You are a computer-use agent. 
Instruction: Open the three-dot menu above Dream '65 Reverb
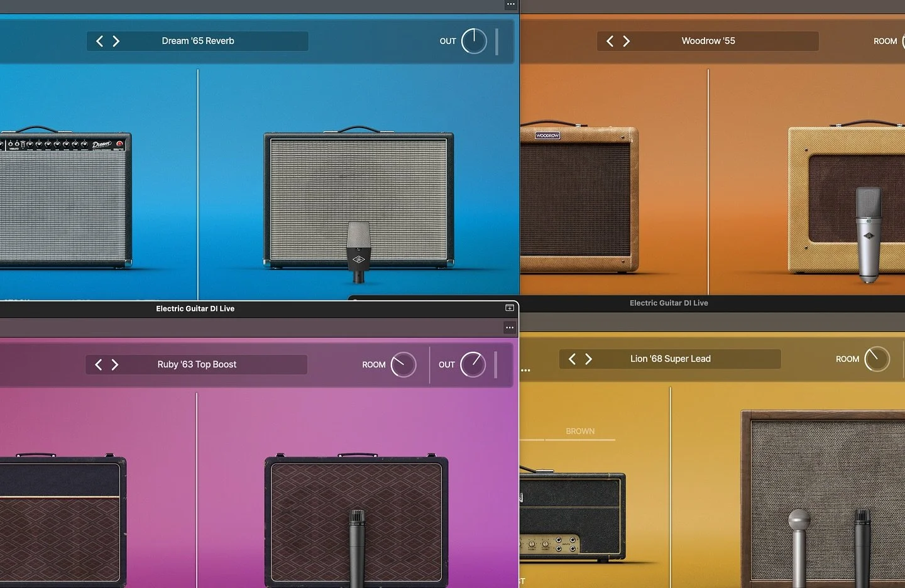click(510, 4)
